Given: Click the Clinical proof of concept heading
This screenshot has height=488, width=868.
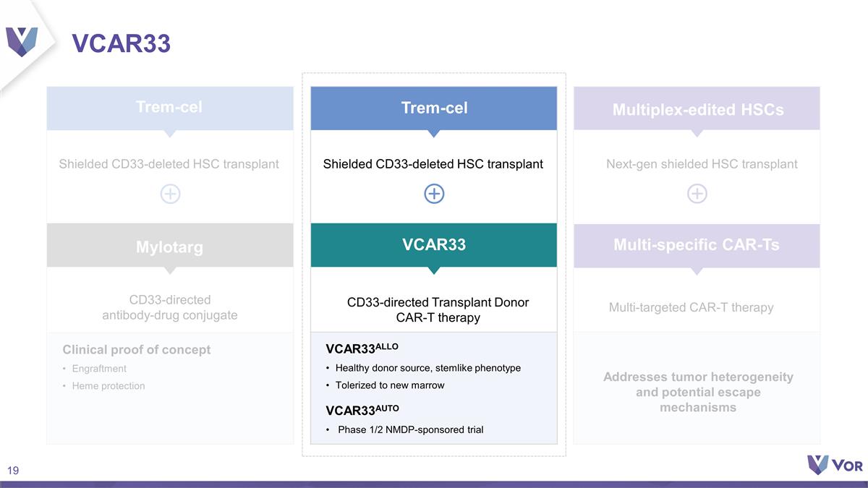Looking at the screenshot, I should [137, 349].
